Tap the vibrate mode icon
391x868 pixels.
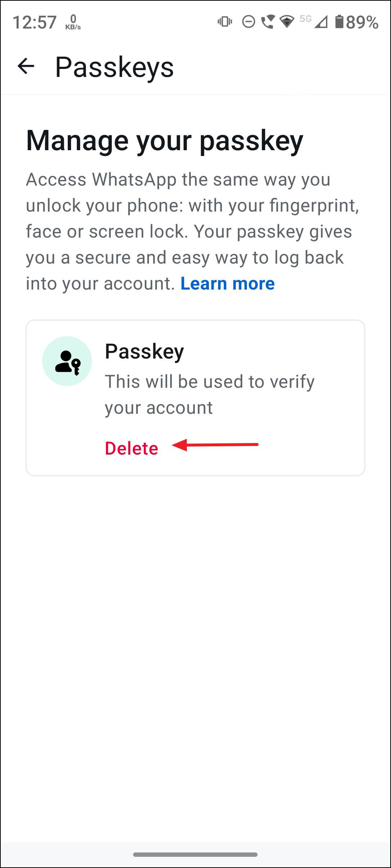point(224,22)
